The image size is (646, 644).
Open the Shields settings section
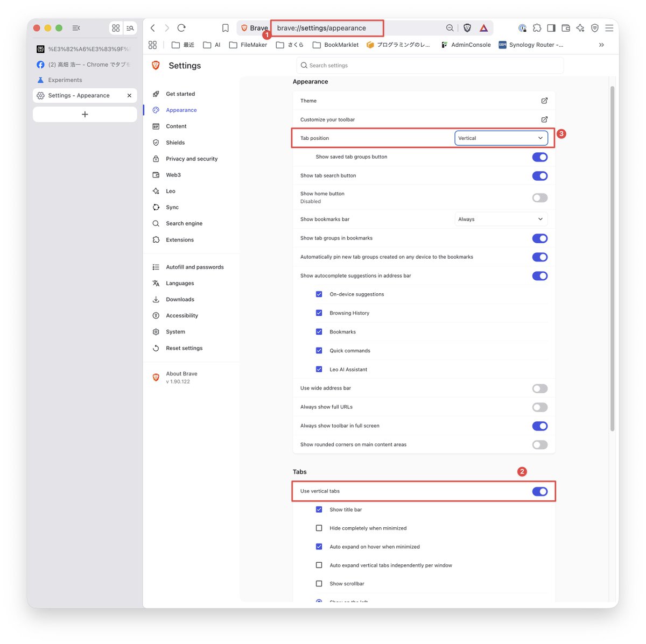tap(175, 143)
